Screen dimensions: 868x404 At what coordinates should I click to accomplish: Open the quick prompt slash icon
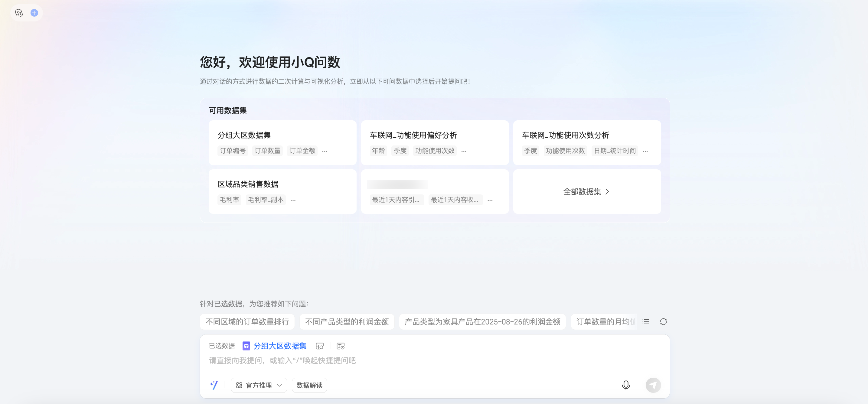tap(214, 385)
